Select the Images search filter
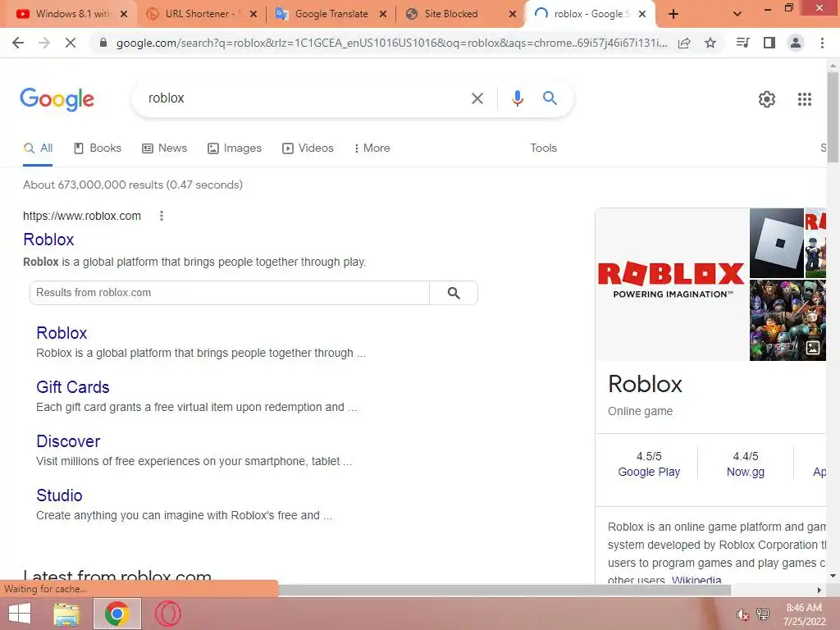Image resolution: width=840 pixels, height=630 pixels. click(x=235, y=148)
